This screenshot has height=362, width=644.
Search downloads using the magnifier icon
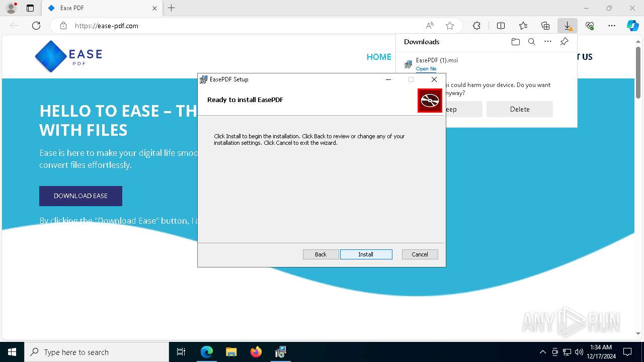[531, 42]
